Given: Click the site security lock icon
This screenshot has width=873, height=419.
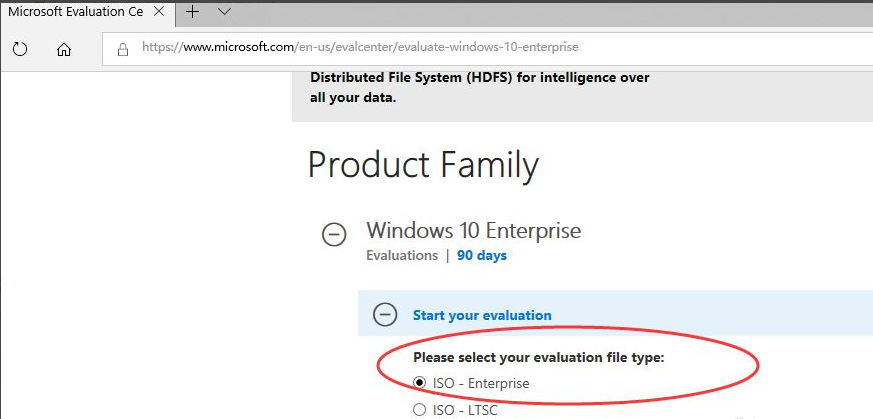Looking at the screenshot, I should coord(124,48).
